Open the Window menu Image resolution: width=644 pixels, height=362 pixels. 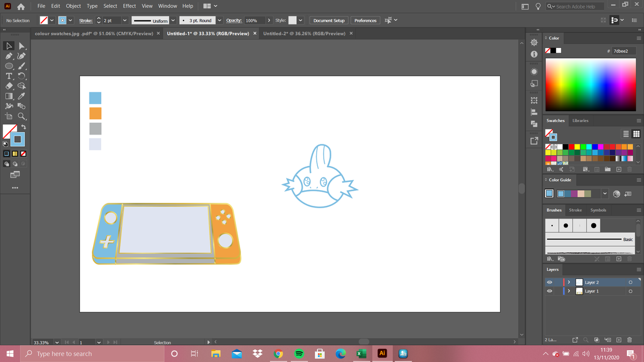point(167,6)
